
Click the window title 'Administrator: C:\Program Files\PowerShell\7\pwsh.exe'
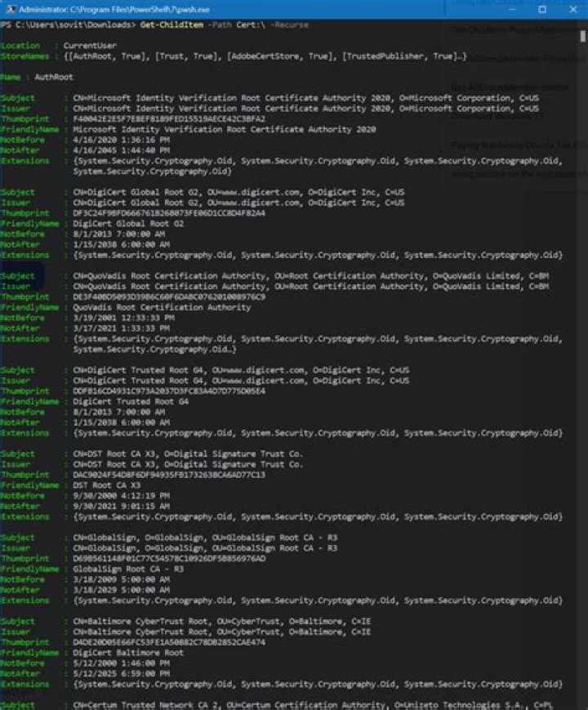point(114,10)
